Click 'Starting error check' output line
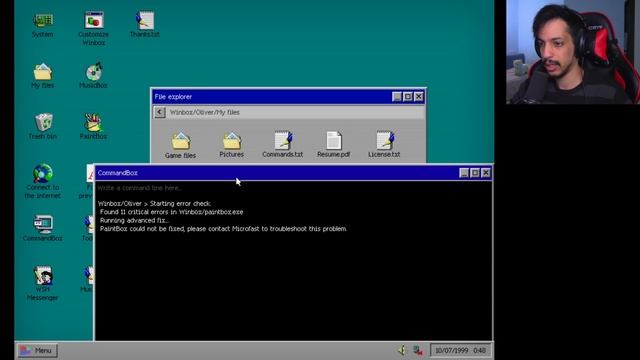 154,203
